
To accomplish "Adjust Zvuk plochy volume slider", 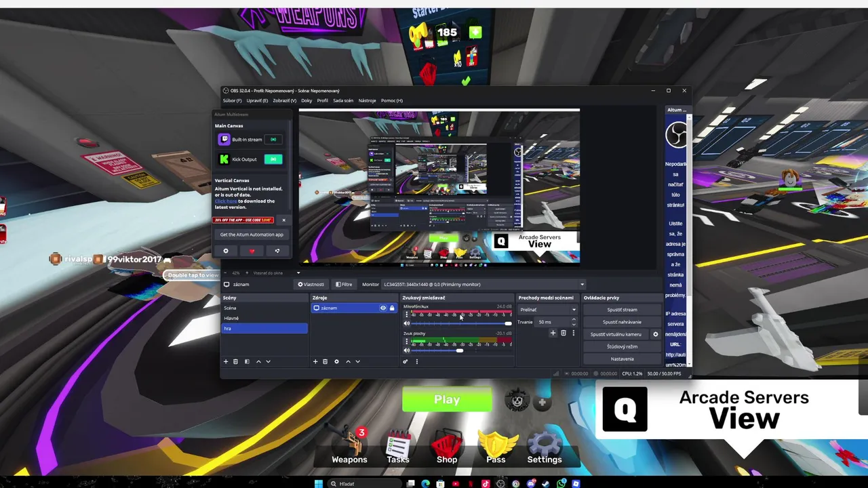I will [x=461, y=350].
